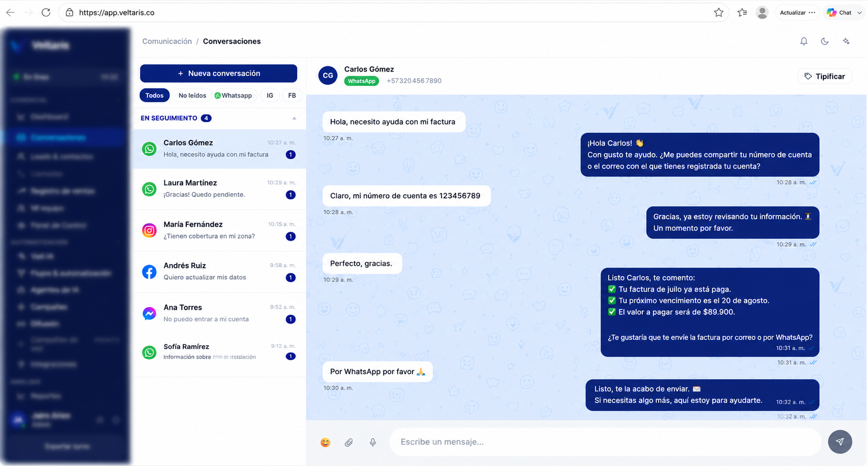Click Sofía Ramírez's WhatsApp channel icon
Image resolution: width=868 pixels, height=466 pixels.
tap(149, 352)
